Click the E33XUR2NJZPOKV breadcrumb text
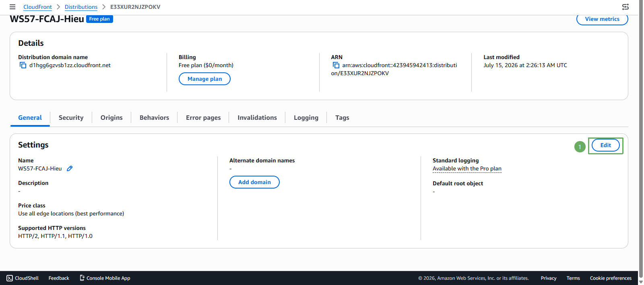Viewport: 644px width, 285px height. [x=135, y=7]
